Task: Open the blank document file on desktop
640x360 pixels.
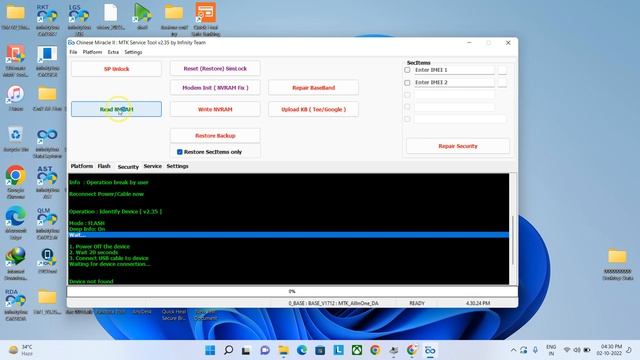Action: click(x=111, y=17)
